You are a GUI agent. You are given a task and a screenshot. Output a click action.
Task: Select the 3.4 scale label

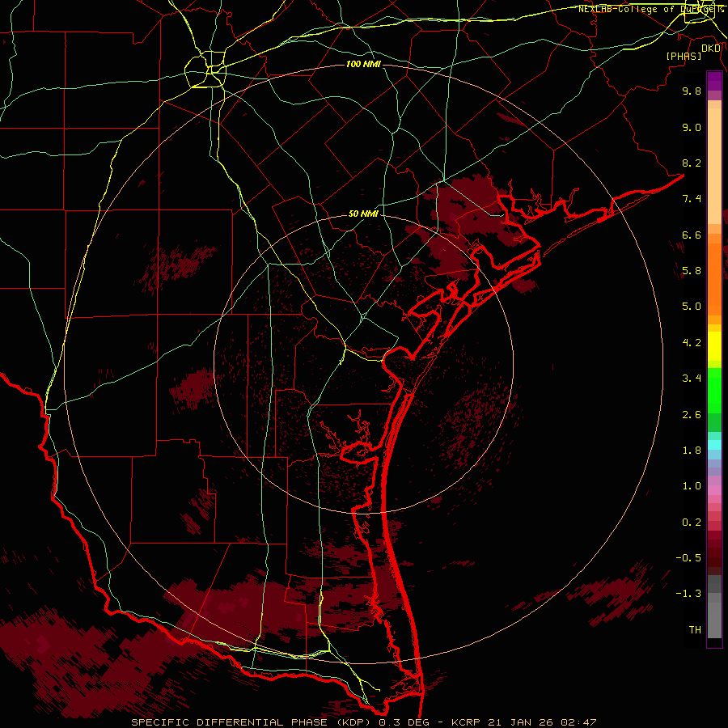pos(692,379)
